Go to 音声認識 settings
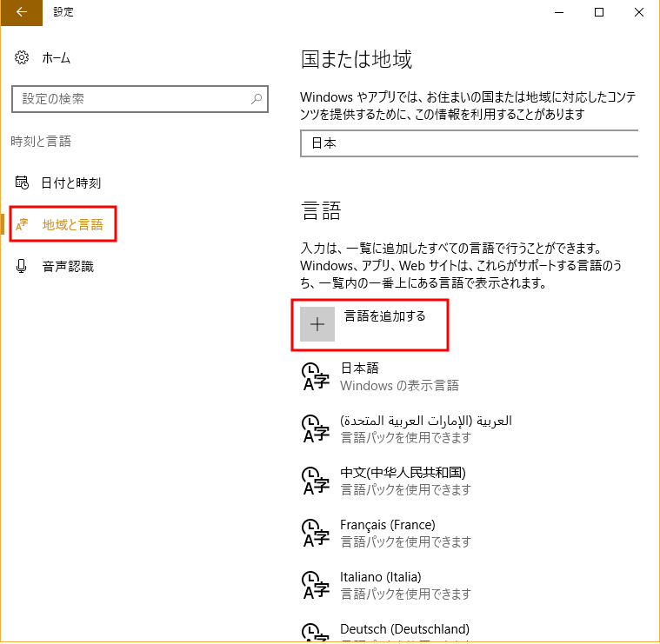 coord(68,267)
